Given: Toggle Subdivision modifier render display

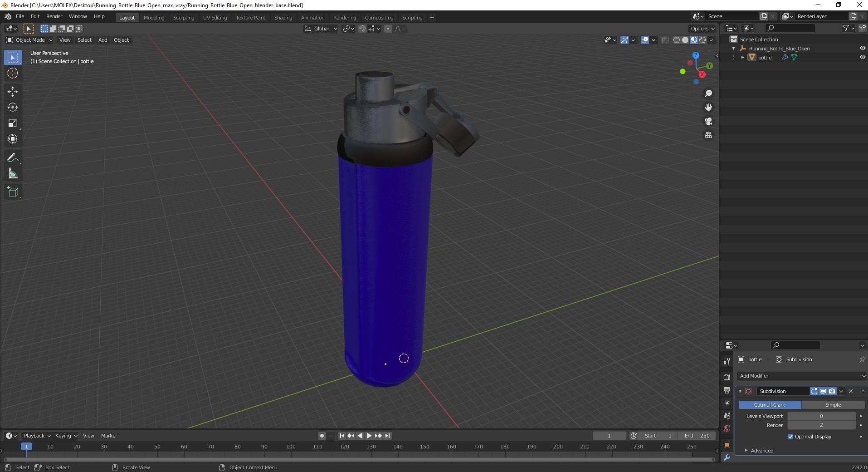Looking at the screenshot, I should 832,391.
